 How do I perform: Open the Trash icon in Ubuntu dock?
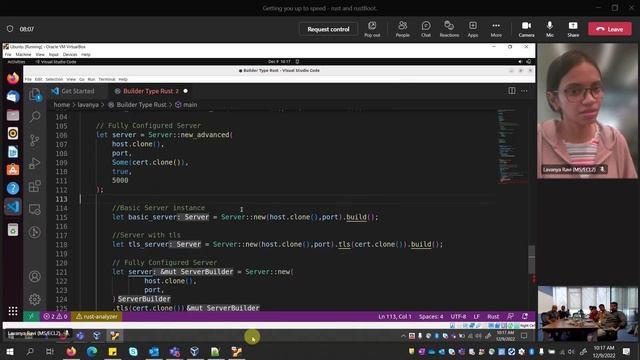pyautogui.click(x=13, y=229)
